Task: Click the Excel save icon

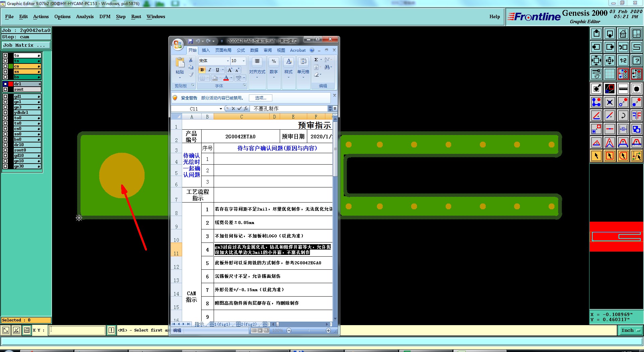Action: point(190,41)
